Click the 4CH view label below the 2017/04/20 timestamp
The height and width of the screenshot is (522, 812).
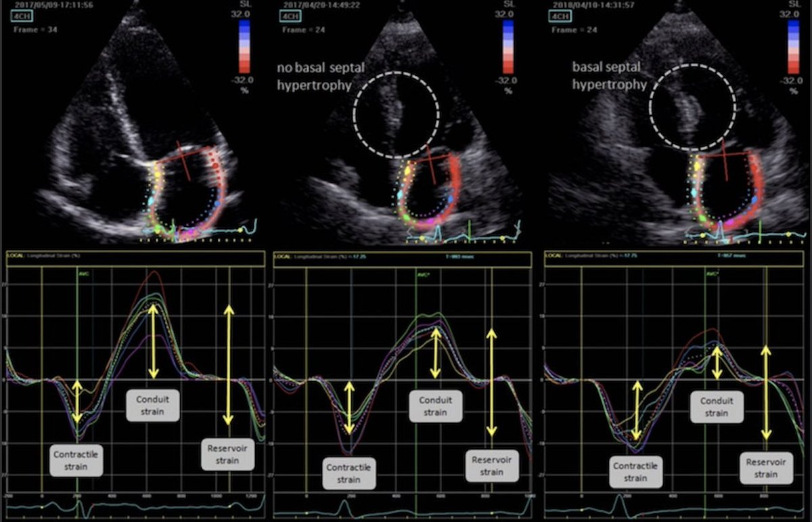click(289, 16)
